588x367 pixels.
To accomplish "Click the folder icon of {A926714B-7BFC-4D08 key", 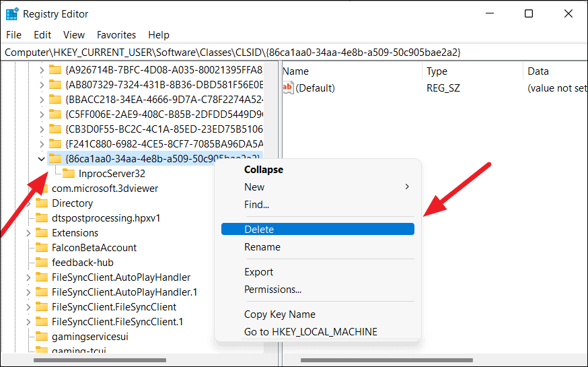I will [x=55, y=70].
